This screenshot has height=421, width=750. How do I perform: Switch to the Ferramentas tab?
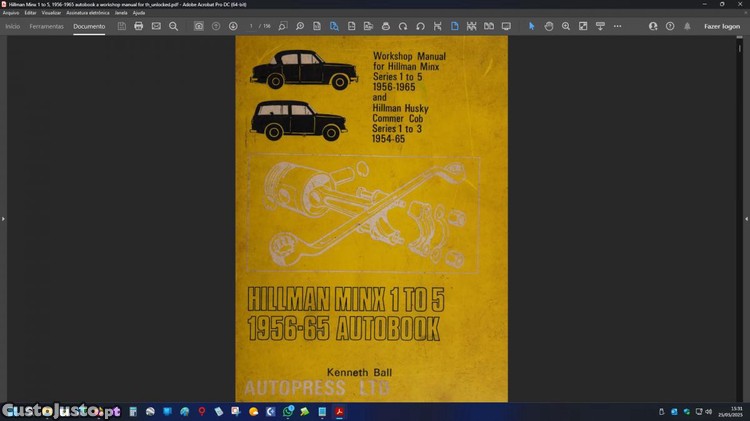[x=46, y=26]
